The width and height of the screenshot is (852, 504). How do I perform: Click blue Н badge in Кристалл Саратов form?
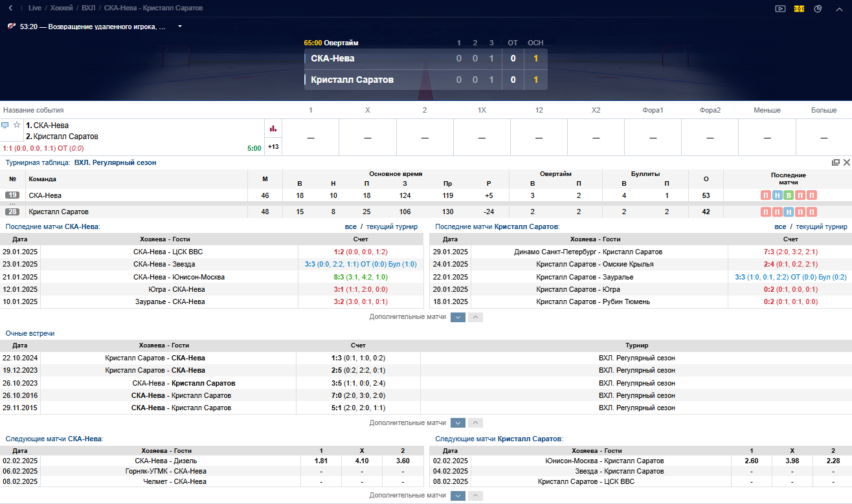point(789,212)
